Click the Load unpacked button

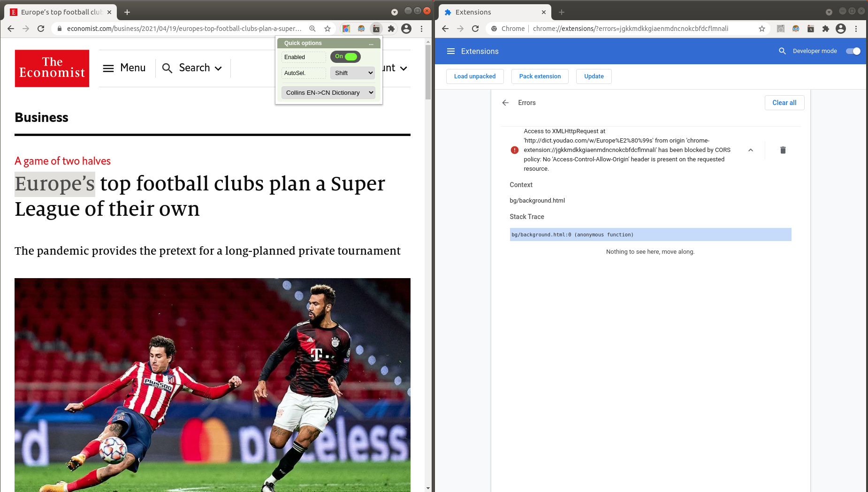(x=475, y=76)
